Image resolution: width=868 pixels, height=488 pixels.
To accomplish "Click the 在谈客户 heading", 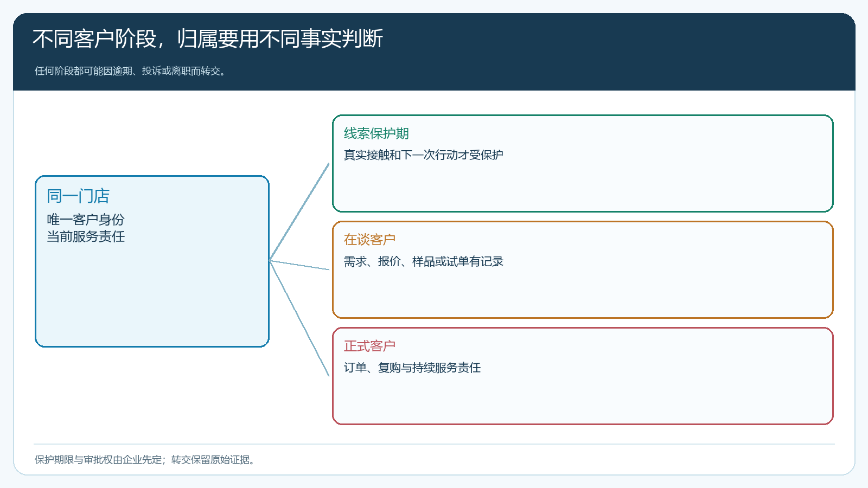I will point(369,240).
